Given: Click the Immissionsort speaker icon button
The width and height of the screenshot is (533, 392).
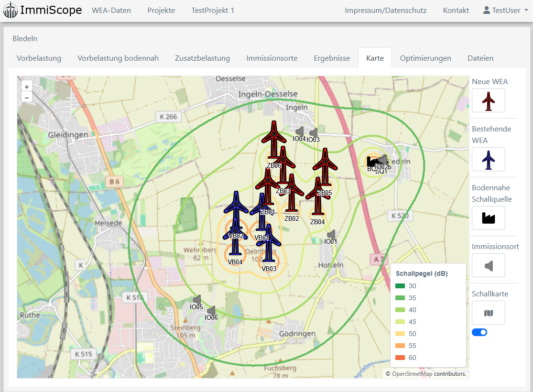Looking at the screenshot, I should (x=488, y=265).
